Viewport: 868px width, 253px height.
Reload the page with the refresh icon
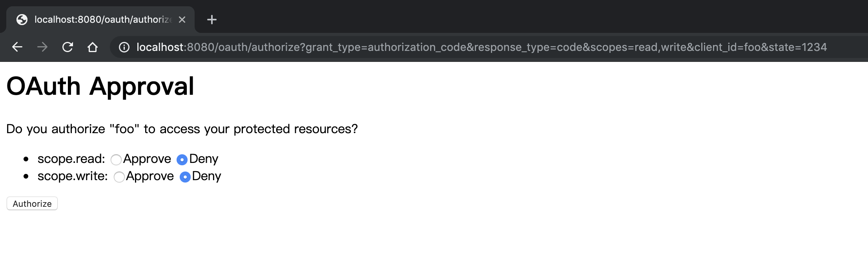tap(67, 47)
